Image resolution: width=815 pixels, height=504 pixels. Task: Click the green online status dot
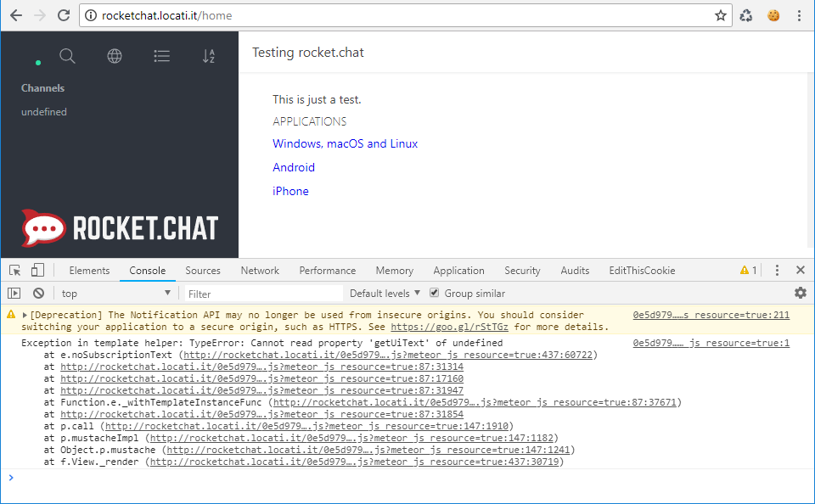click(x=38, y=63)
